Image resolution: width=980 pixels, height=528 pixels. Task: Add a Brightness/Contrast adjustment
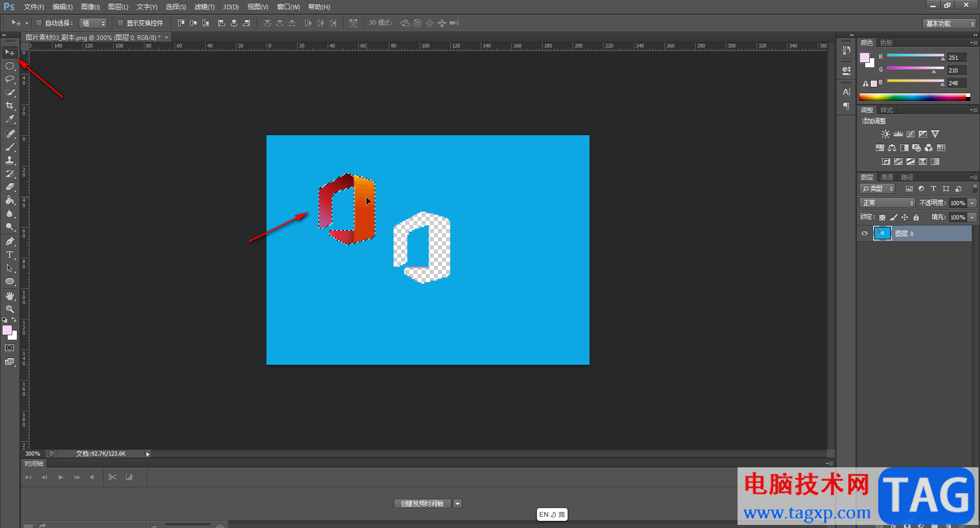(886, 134)
